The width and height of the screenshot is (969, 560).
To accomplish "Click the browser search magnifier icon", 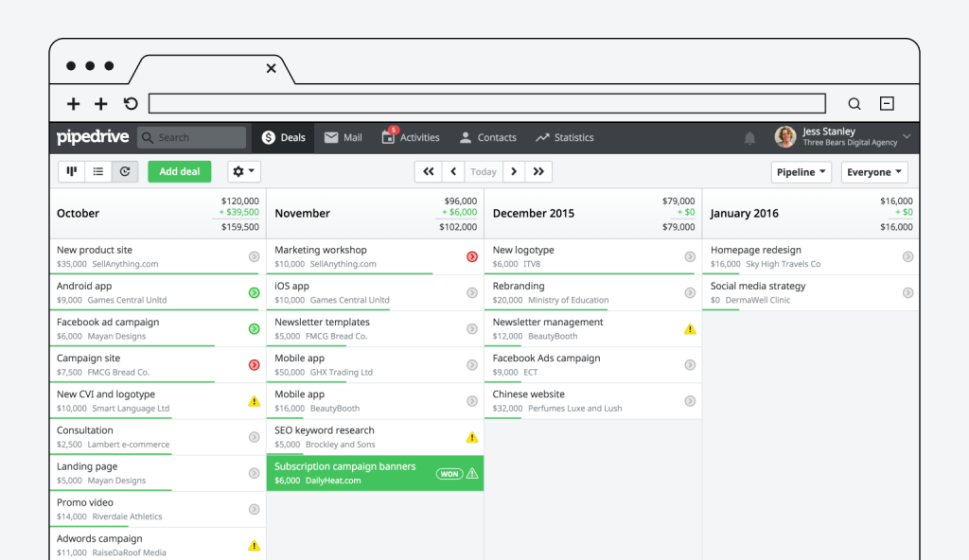I will click(x=854, y=104).
